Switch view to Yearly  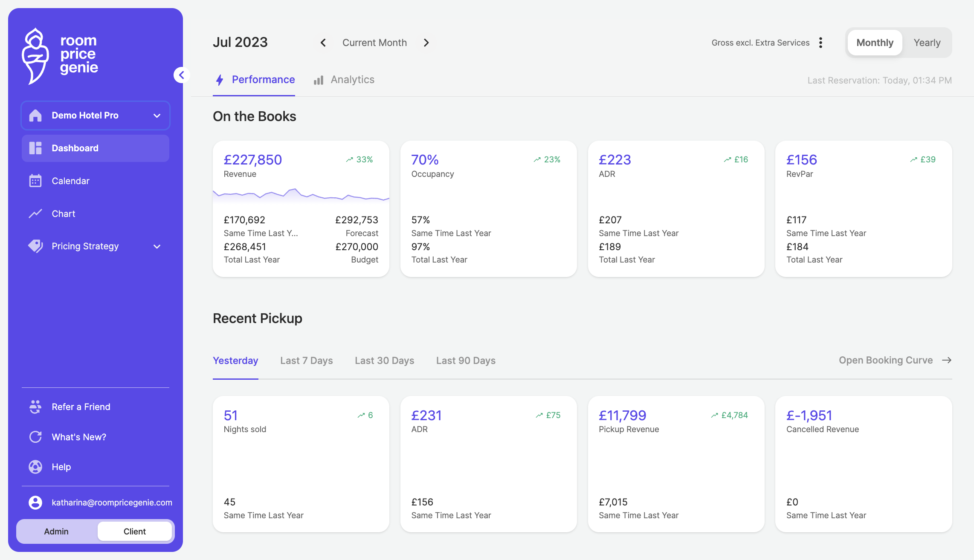[x=927, y=43]
